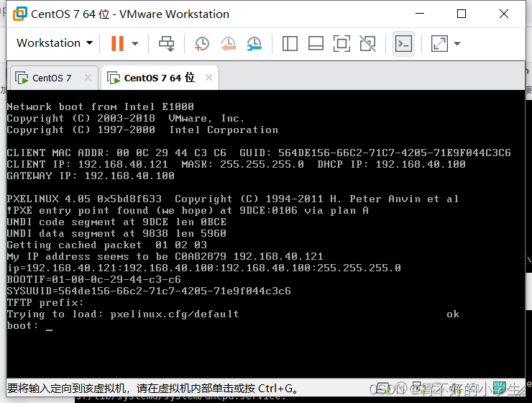Screen dimensions: 532x403
Task: Expand the stretch display dropdown arrow
Action: click(x=457, y=43)
